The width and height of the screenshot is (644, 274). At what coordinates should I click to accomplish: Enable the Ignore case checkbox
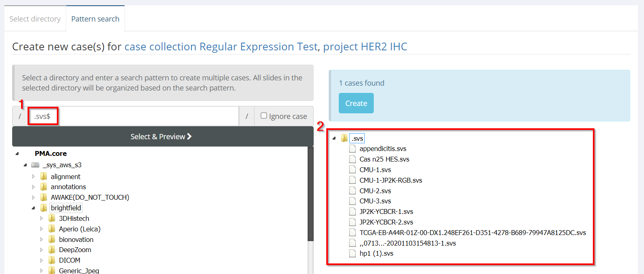(x=264, y=116)
